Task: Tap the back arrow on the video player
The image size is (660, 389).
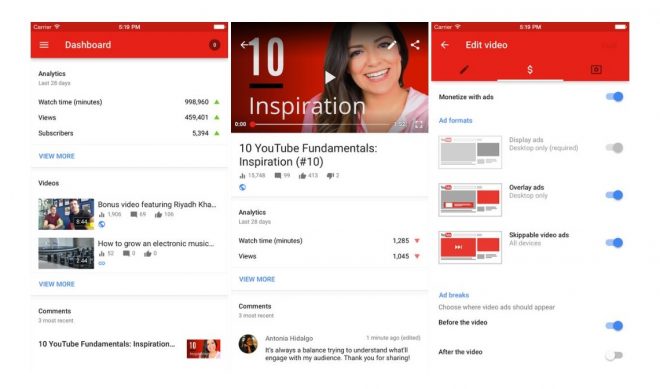Action: (245, 45)
